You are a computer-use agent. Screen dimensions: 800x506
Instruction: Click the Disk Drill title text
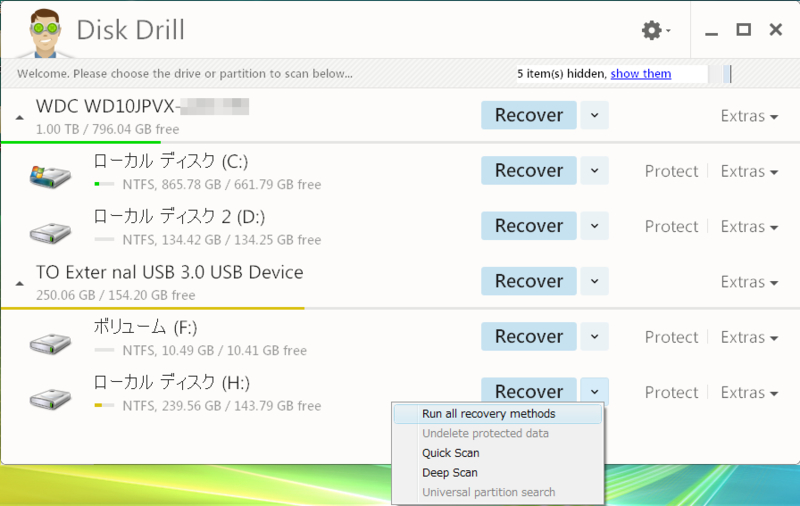(x=131, y=30)
